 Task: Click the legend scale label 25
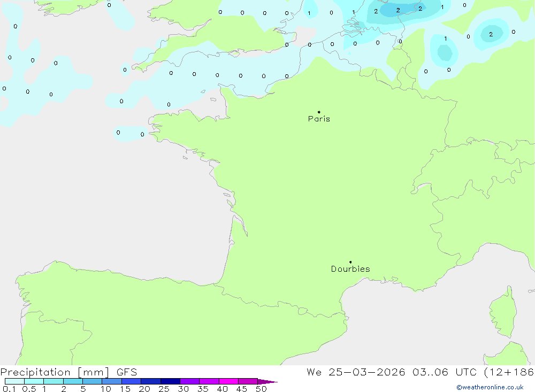(164, 389)
